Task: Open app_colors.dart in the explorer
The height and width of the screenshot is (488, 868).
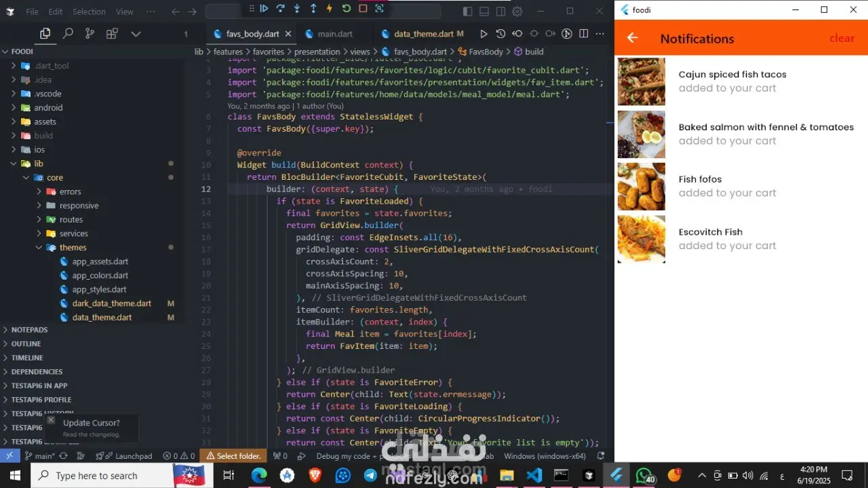Action: [100, 276]
